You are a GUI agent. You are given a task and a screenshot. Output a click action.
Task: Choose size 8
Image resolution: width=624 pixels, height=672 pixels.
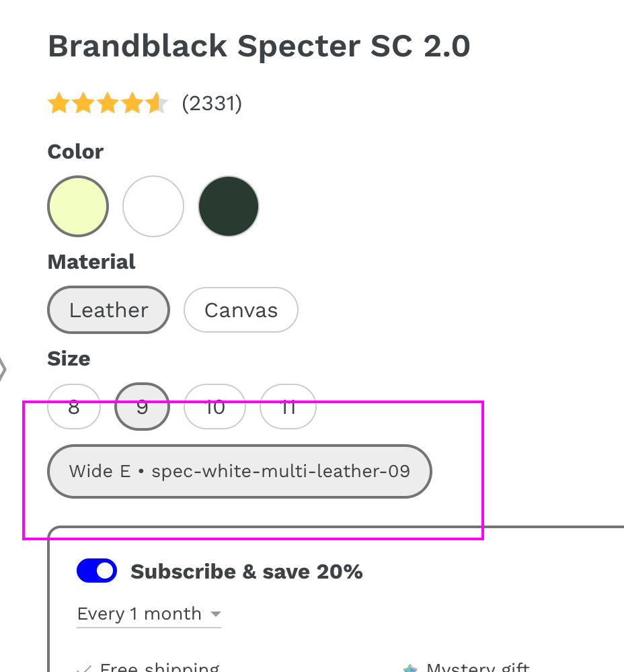pyautogui.click(x=74, y=407)
